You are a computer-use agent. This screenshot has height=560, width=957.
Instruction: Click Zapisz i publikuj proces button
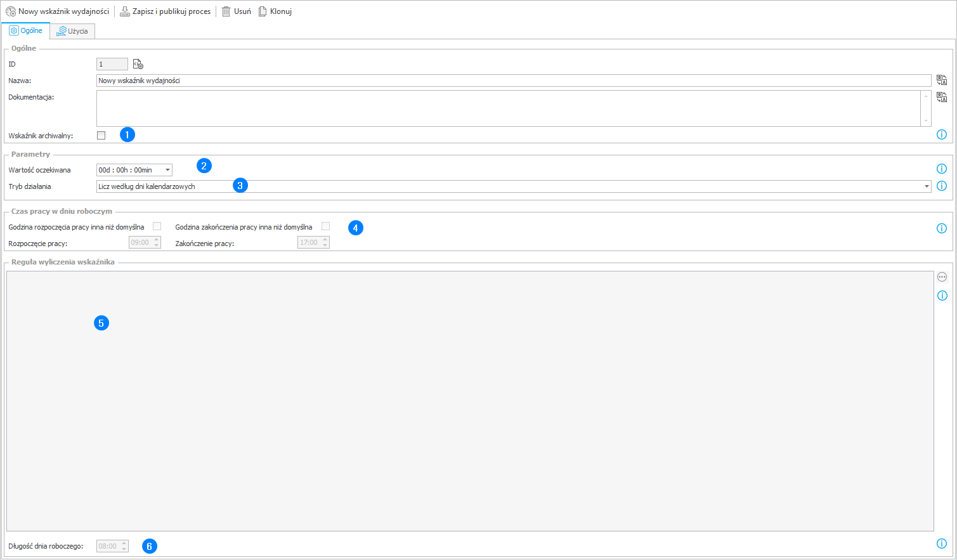point(166,11)
